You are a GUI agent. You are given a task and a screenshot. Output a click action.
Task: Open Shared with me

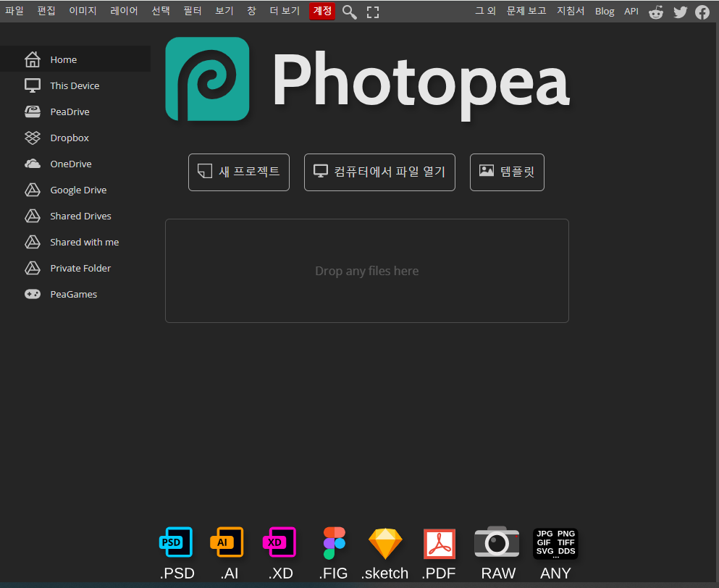75,243
